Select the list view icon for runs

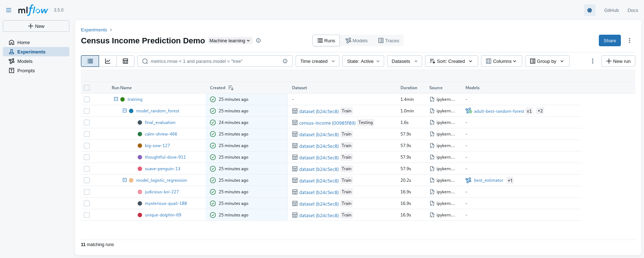(90, 61)
